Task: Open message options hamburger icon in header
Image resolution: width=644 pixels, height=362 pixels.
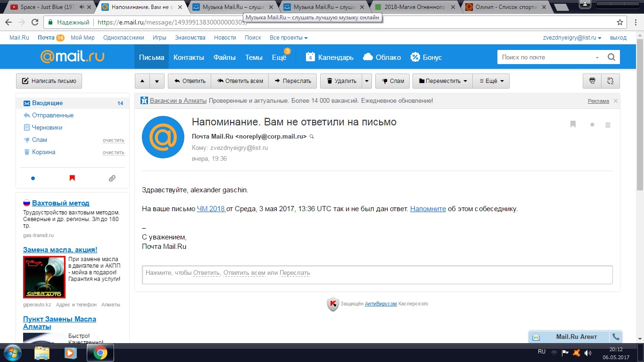Action: (608, 125)
